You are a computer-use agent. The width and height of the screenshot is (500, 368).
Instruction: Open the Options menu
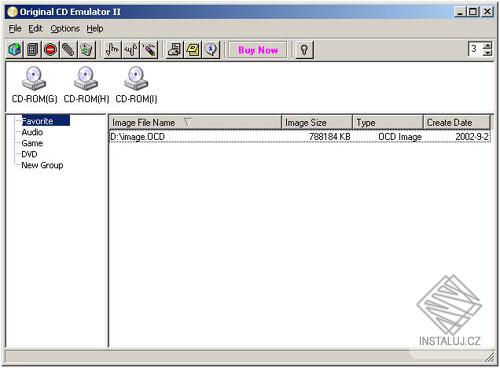point(65,29)
